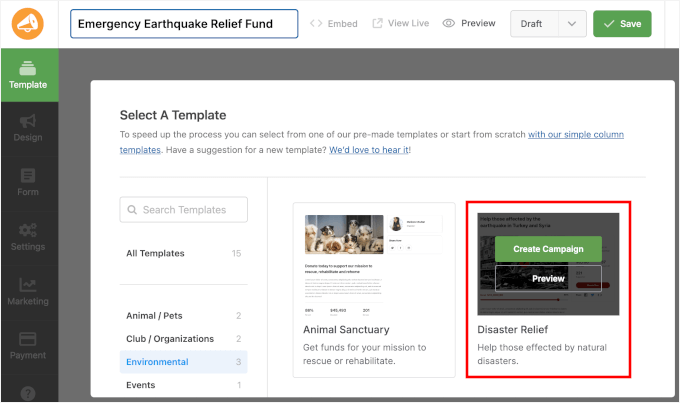The image size is (680, 403).
Task: Click the Search Templates field
Action: pos(184,210)
